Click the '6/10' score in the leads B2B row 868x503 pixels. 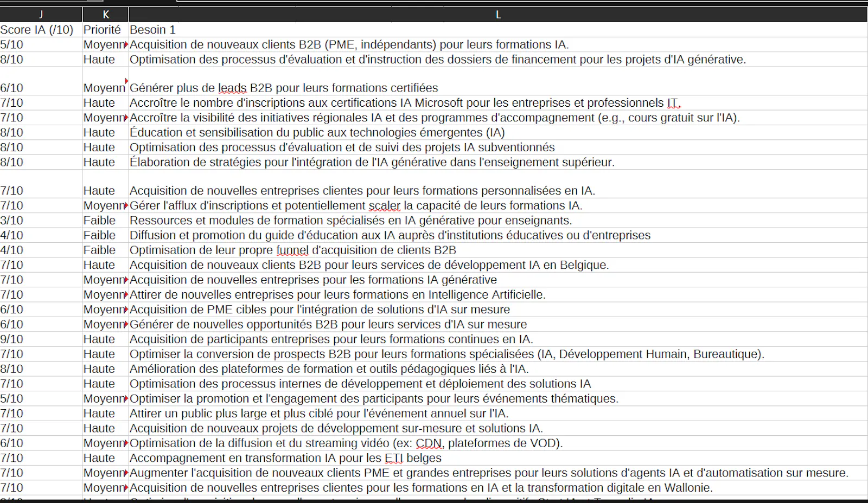[x=41, y=81]
